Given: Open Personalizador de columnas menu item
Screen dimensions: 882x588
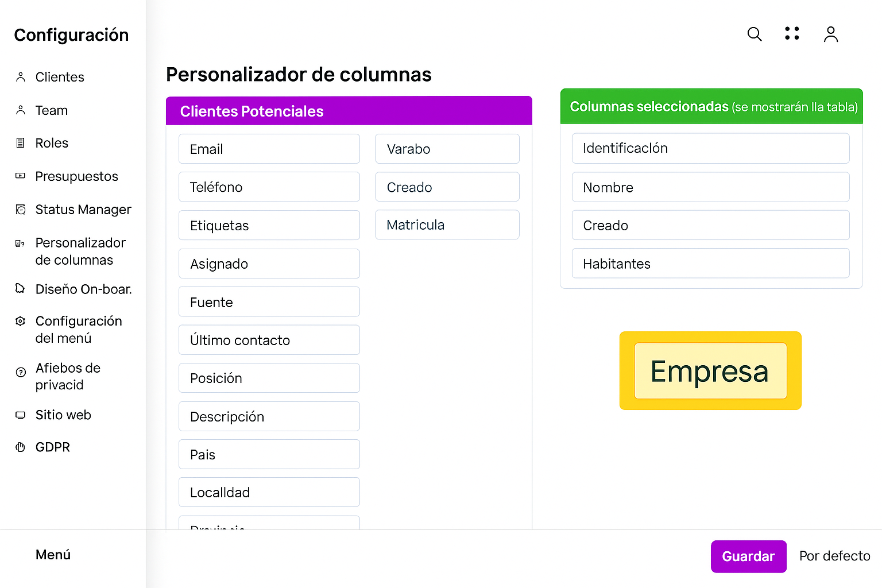Looking at the screenshot, I should (80, 252).
